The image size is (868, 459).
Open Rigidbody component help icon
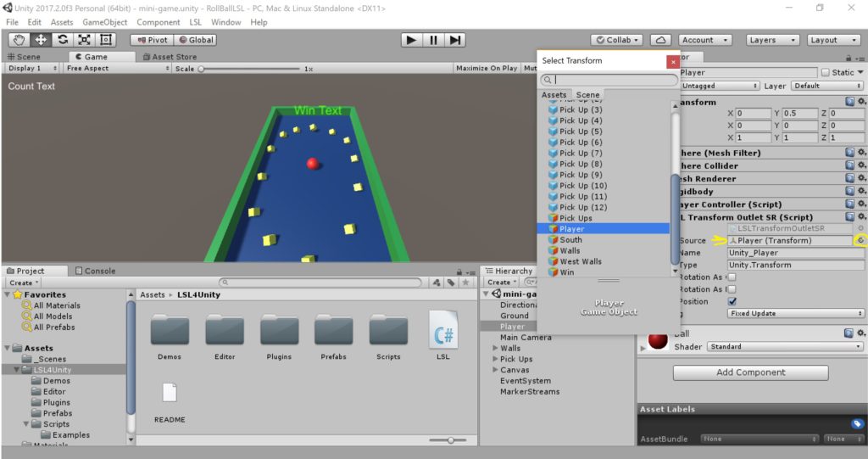(x=849, y=191)
